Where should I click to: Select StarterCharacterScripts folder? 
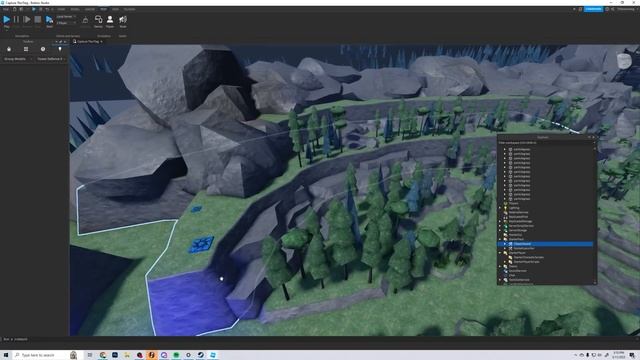(x=529, y=257)
